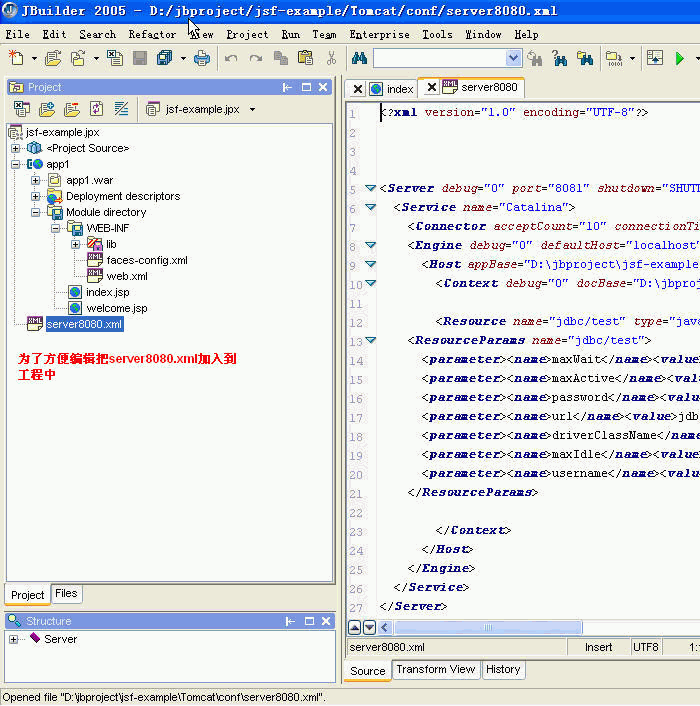Select the Source tab
Viewport: 700px width, 706px height.
(367, 671)
